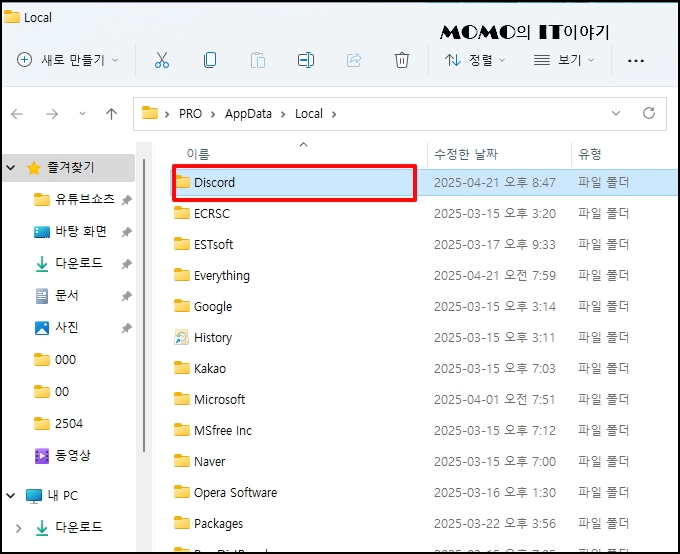The image size is (680, 554).
Task: Expand address bar history dropdown
Action: [x=616, y=113]
